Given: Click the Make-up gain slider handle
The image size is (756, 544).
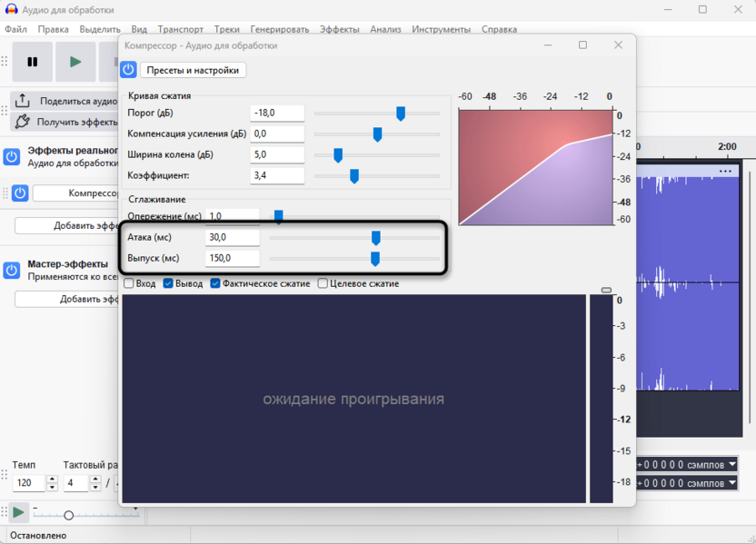Looking at the screenshot, I should click(x=377, y=134).
